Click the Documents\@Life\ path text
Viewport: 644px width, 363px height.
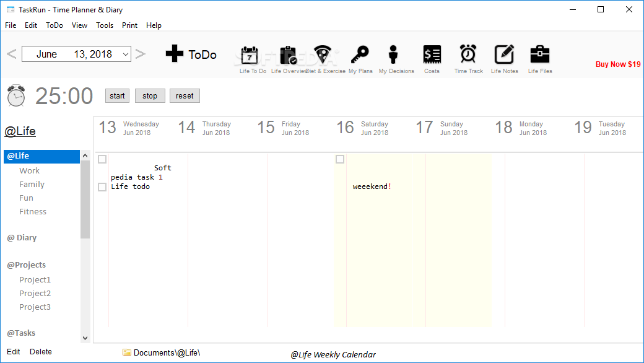(167, 352)
